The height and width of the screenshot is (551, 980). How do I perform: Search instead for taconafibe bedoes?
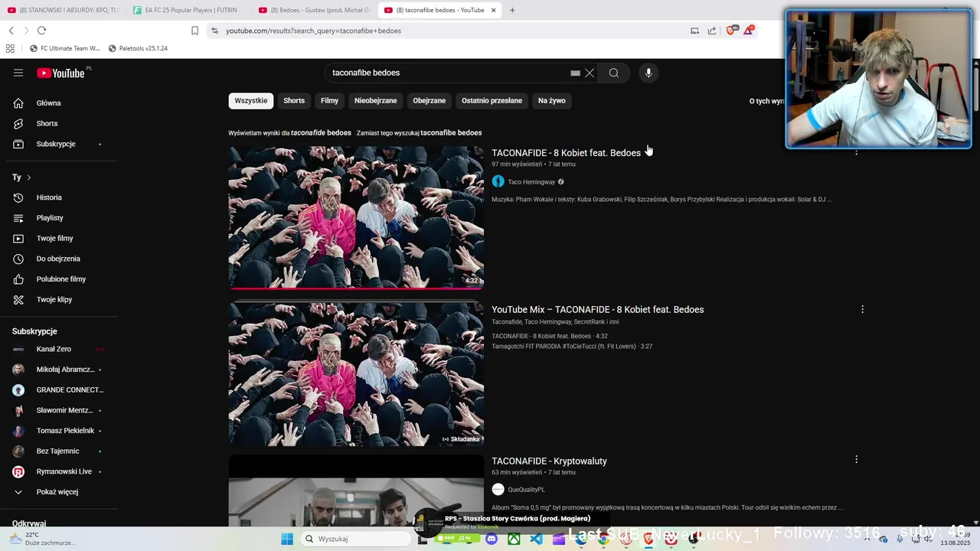coord(451,133)
